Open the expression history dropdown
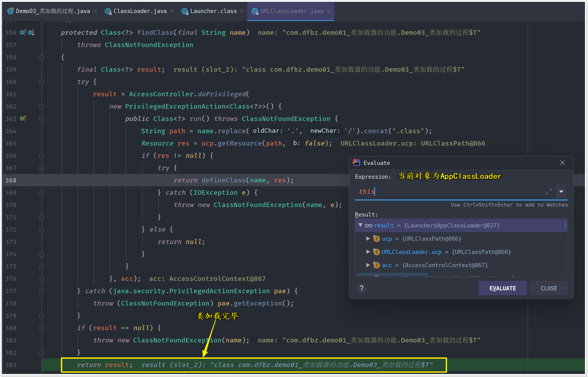 [x=561, y=191]
